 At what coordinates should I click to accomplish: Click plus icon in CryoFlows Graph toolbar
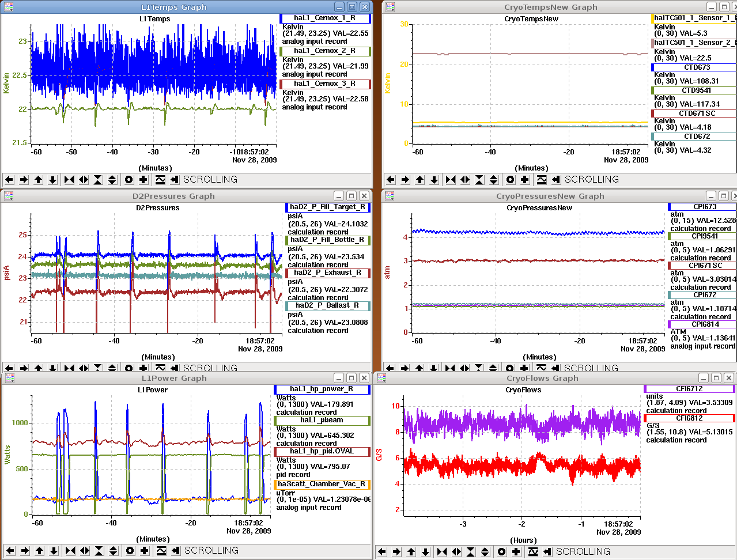[516, 552]
